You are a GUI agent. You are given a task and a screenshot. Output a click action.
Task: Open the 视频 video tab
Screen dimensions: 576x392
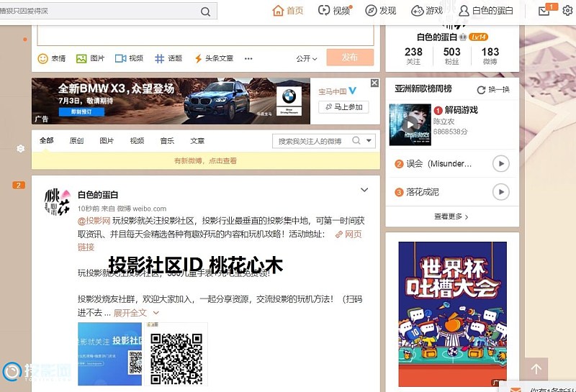[x=334, y=11]
